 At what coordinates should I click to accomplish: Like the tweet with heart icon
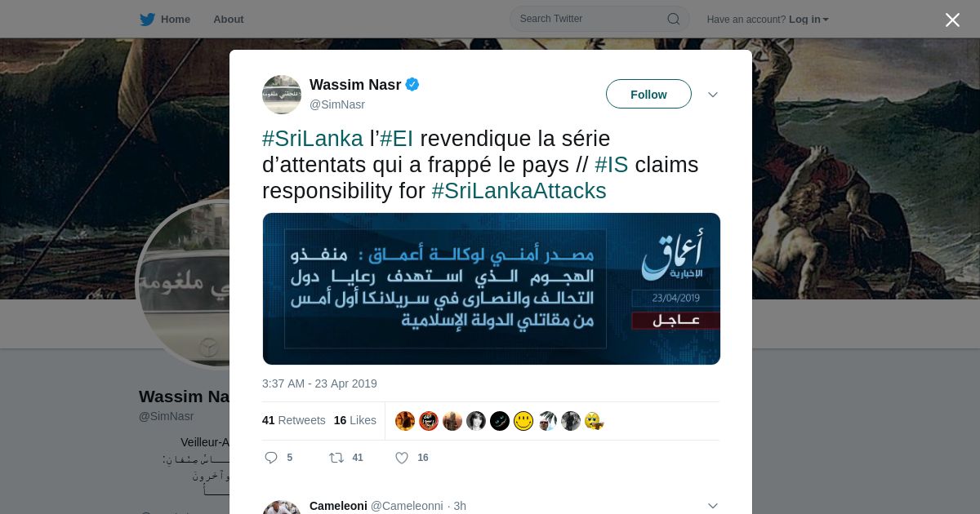point(402,458)
